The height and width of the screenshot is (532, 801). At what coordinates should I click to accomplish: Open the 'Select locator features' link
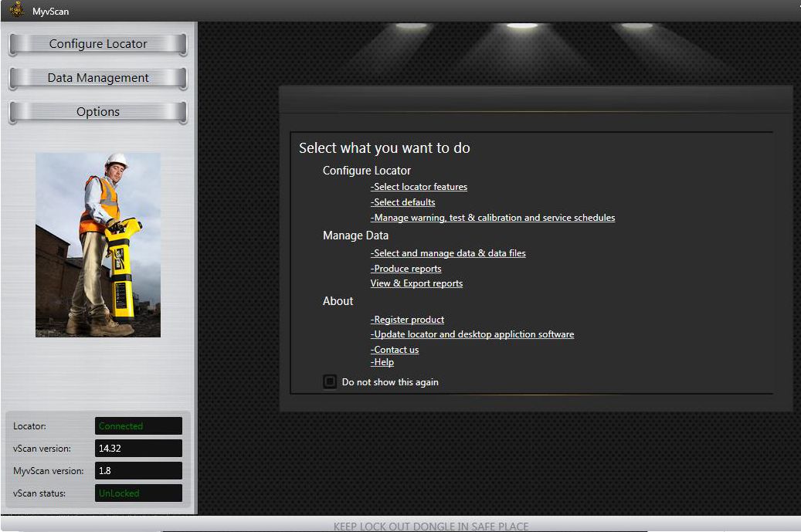pos(419,187)
